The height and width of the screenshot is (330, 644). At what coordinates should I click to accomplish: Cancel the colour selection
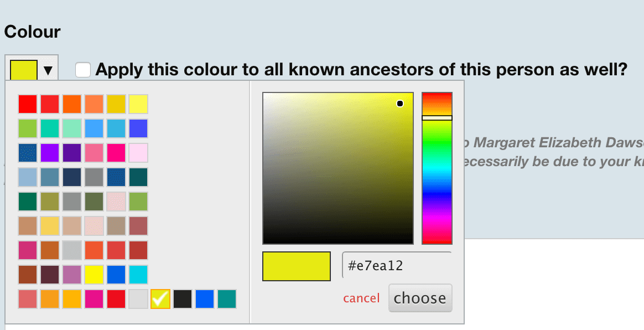361,298
